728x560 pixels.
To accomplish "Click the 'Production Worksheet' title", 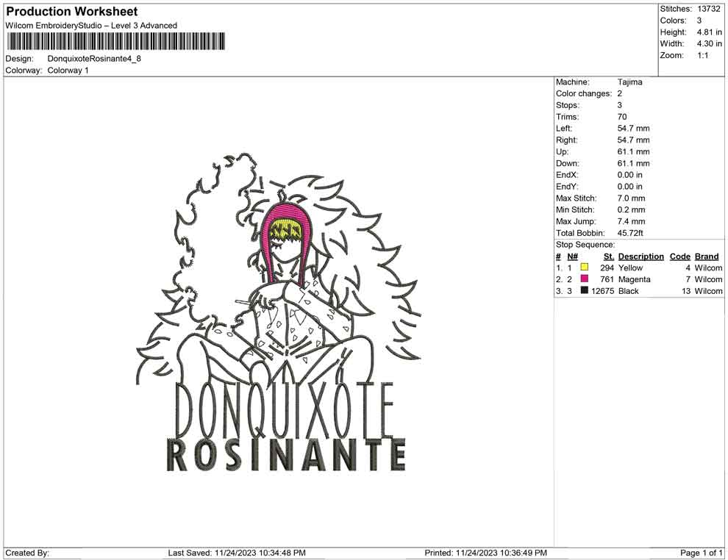I will [x=72, y=12].
